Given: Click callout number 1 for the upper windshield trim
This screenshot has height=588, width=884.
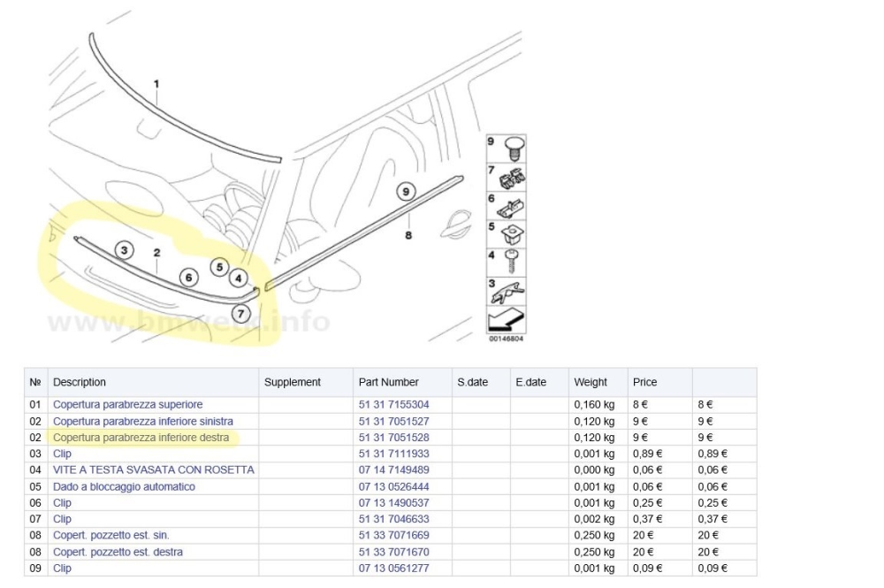Looking at the screenshot, I should pos(156,84).
